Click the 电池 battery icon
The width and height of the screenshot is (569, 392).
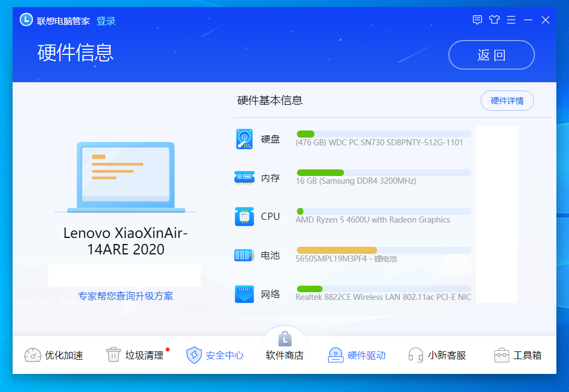[244, 255]
